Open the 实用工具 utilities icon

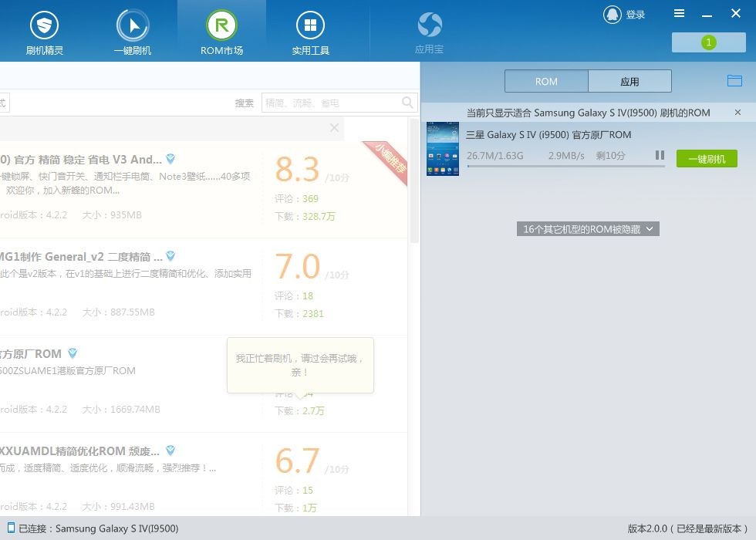click(310, 27)
